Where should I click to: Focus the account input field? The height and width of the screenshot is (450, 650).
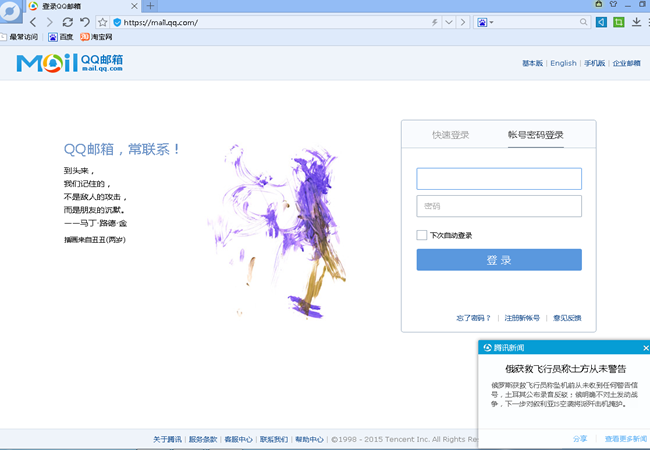499,179
